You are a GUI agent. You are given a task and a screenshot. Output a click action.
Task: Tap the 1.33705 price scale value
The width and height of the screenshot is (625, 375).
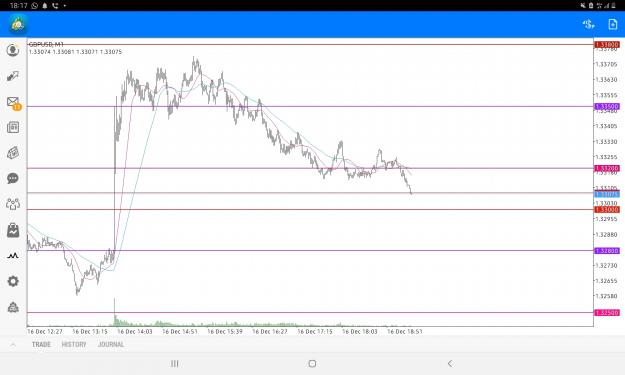[606, 64]
